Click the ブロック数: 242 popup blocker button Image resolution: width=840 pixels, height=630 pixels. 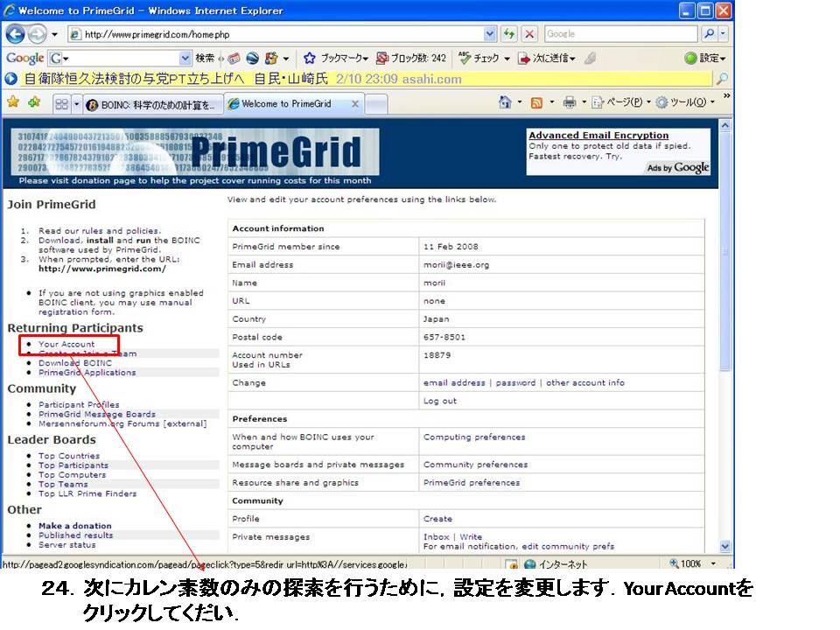(411, 58)
